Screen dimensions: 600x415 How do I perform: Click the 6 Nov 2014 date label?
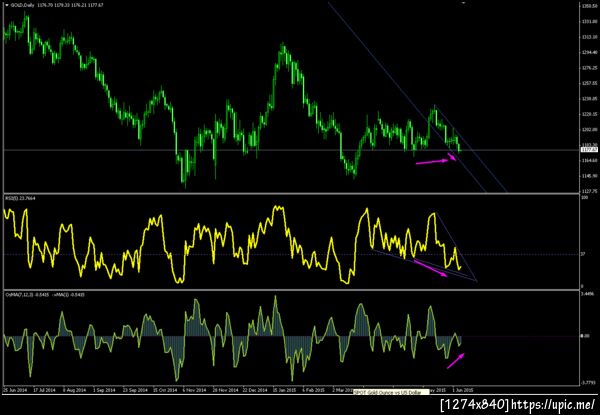pos(195,390)
